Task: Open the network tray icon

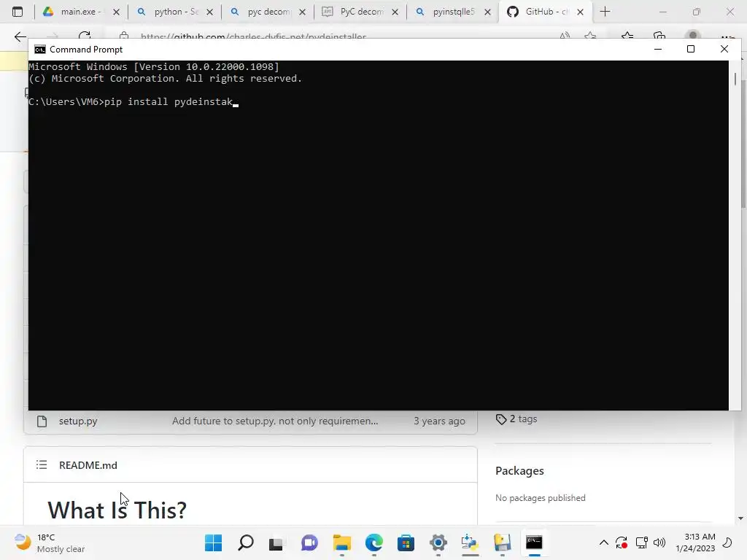Action: [x=642, y=542]
